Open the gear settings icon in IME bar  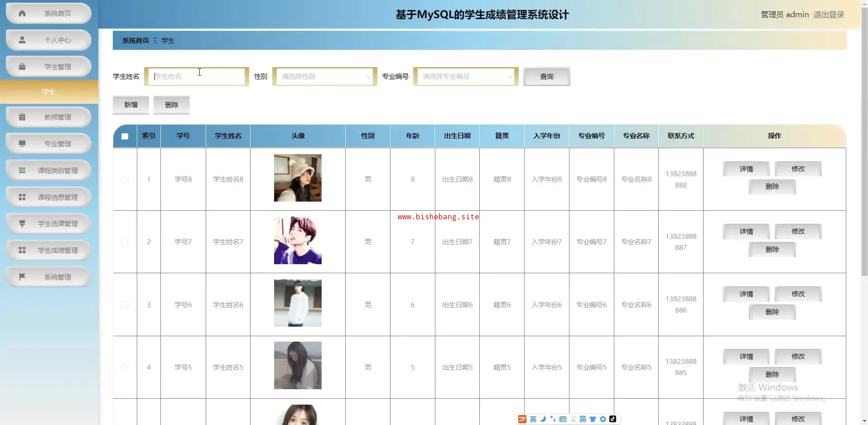tap(603, 419)
